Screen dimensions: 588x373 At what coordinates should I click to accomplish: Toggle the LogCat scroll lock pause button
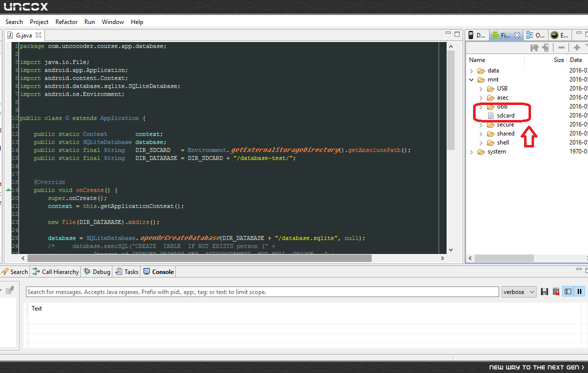pos(580,291)
